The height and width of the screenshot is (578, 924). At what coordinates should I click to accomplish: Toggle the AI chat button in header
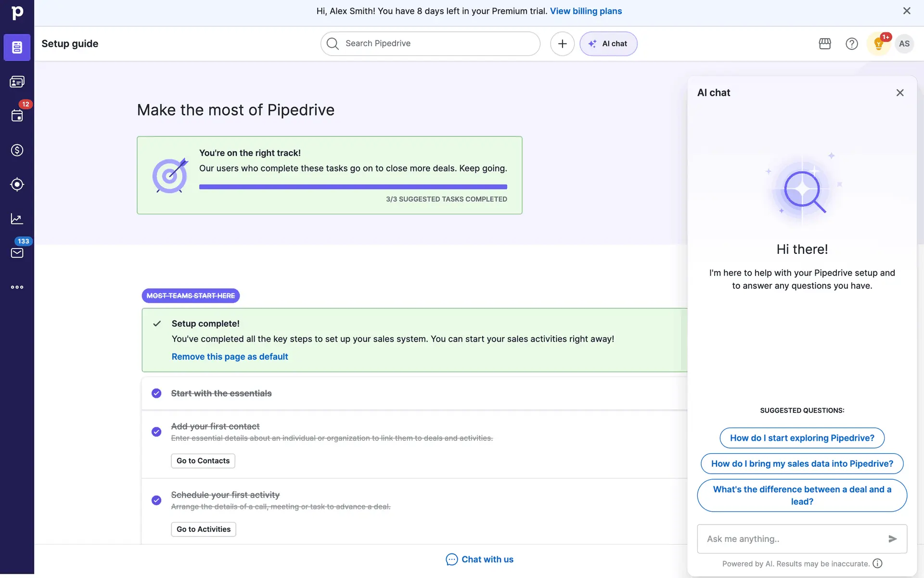pyautogui.click(x=608, y=44)
